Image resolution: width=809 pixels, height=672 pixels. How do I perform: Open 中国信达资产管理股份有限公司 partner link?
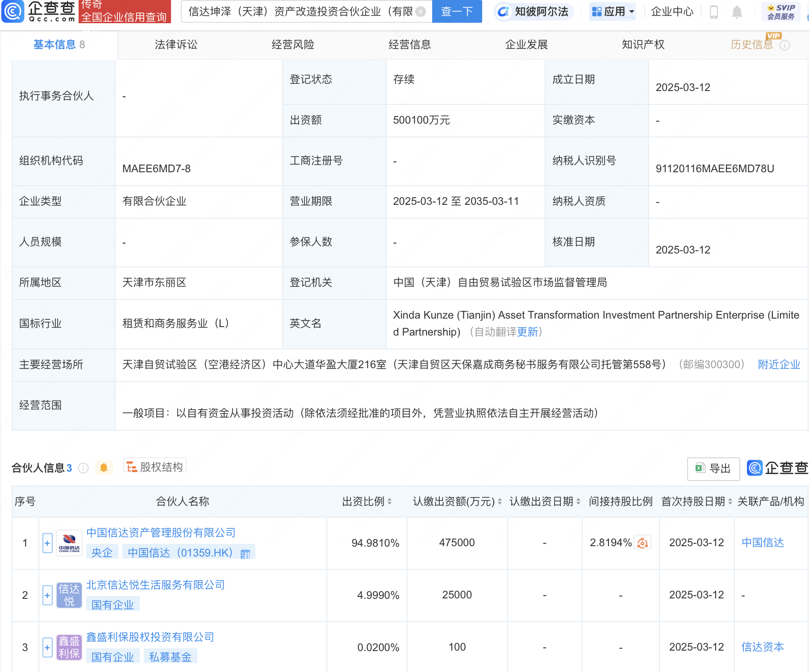pyautogui.click(x=161, y=532)
